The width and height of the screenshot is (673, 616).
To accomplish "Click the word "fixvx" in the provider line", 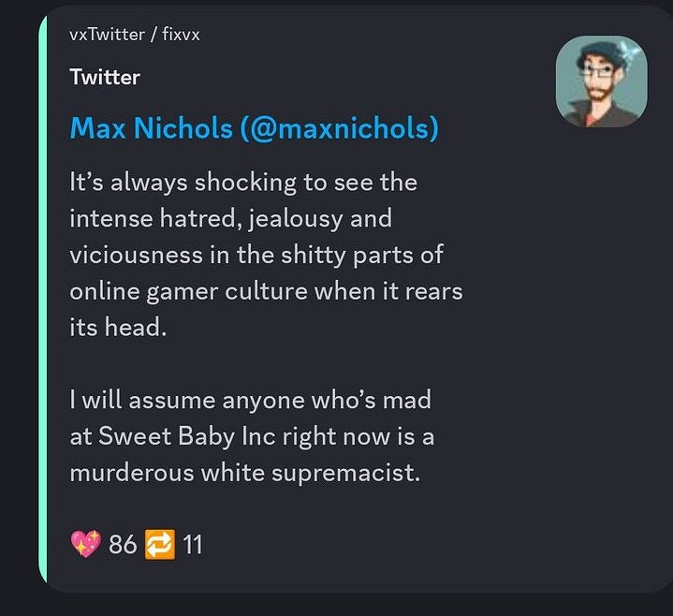I will pyautogui.click(x=182, y=35).
